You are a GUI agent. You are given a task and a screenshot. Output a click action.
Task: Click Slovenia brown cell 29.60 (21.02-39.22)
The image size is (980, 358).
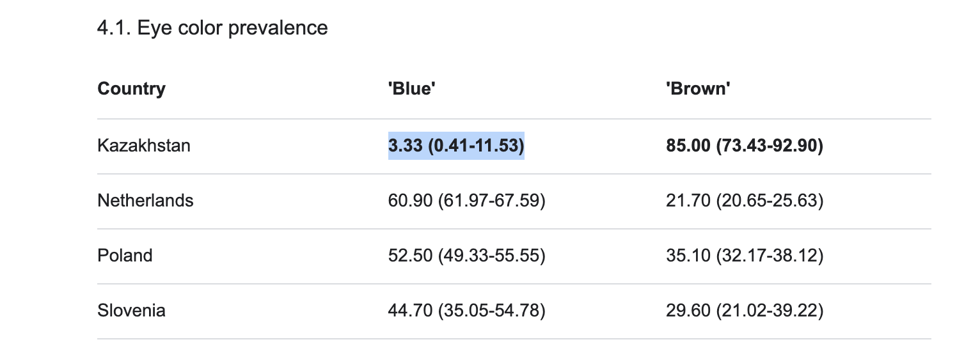pos(744,311)
